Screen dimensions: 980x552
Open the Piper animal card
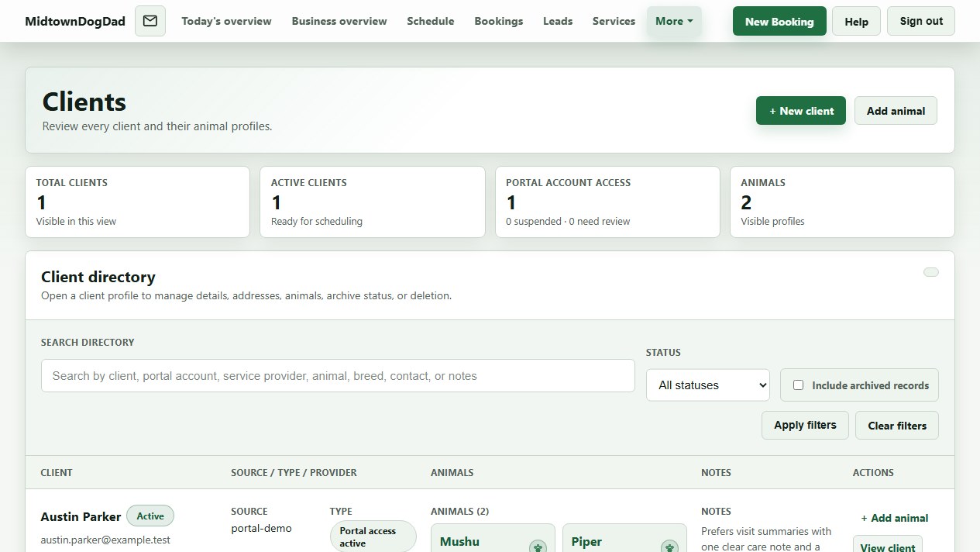624,538
